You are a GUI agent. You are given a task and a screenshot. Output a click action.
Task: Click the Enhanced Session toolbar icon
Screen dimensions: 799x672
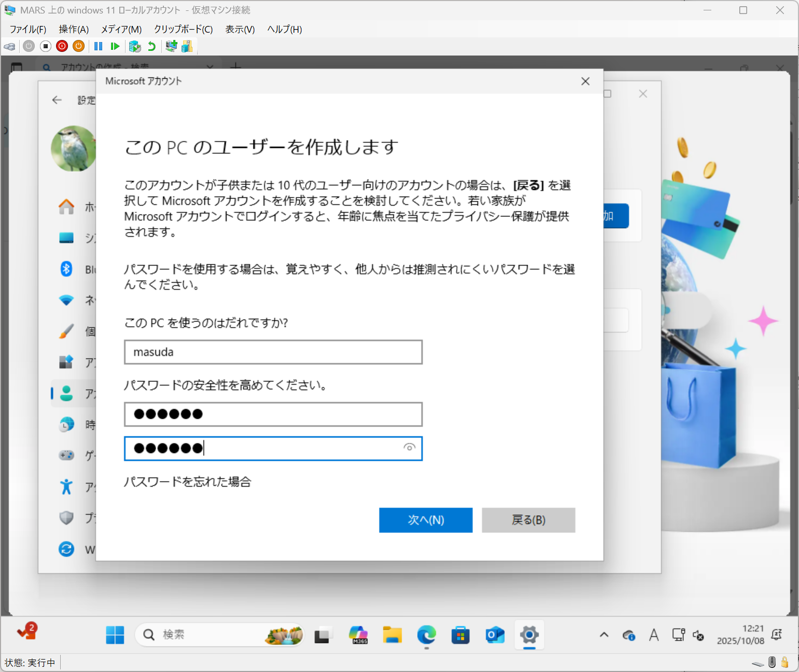(171, 46)
